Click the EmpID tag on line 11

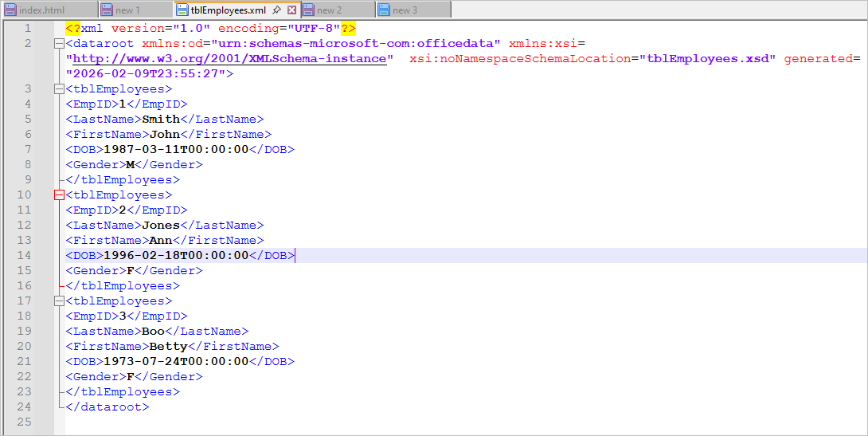pyautogui.click(x=92, y=210)
